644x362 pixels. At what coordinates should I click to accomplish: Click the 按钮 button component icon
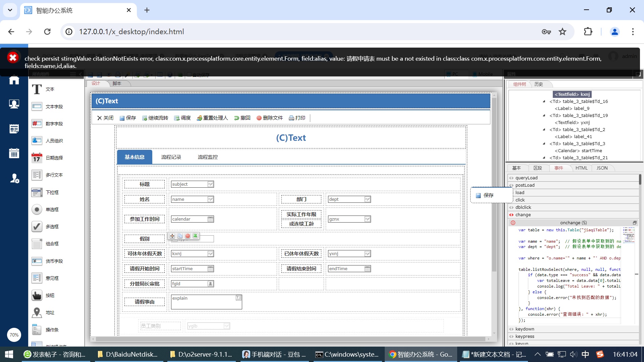[x=37, y=295]
